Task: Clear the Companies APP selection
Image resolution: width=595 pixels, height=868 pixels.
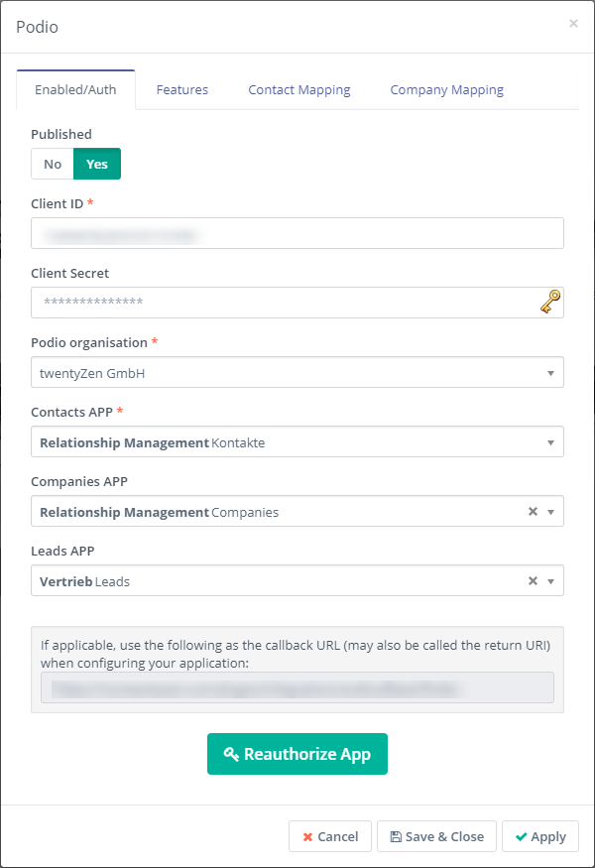Action: pyautogui.click(x=533, y=512)
